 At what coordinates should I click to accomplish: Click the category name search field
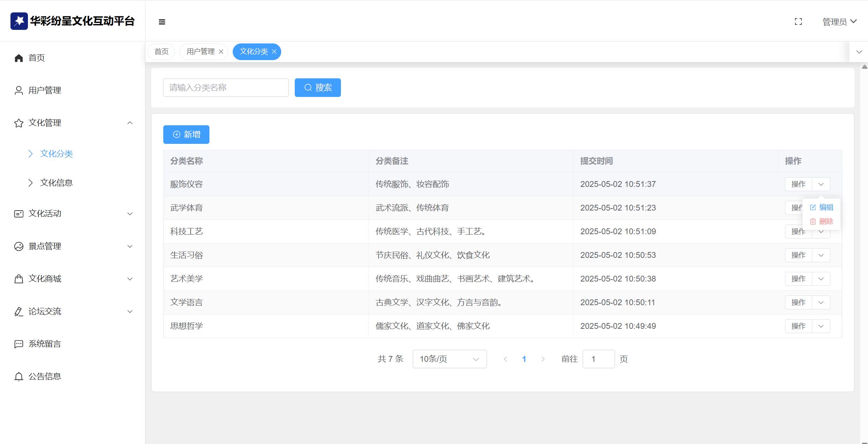coord(226,88)
